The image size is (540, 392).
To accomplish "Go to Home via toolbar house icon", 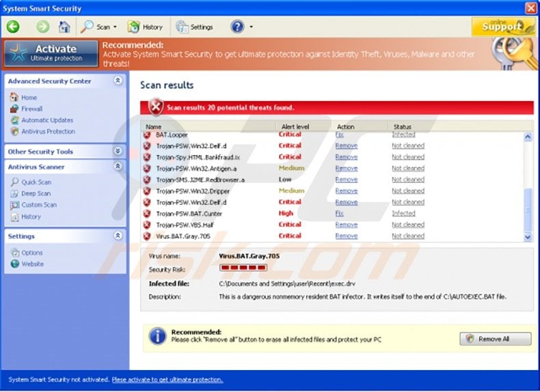I will [64, 27].
